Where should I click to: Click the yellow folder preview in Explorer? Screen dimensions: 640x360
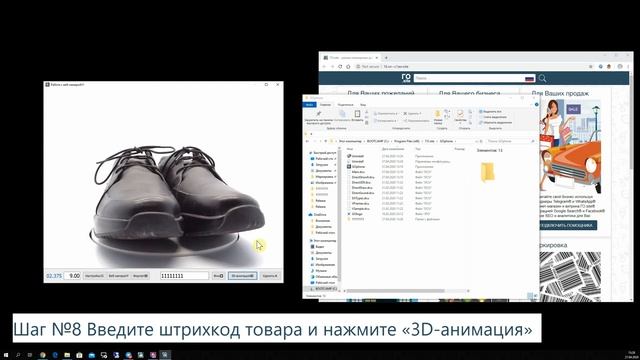click(x=488, y=171)
